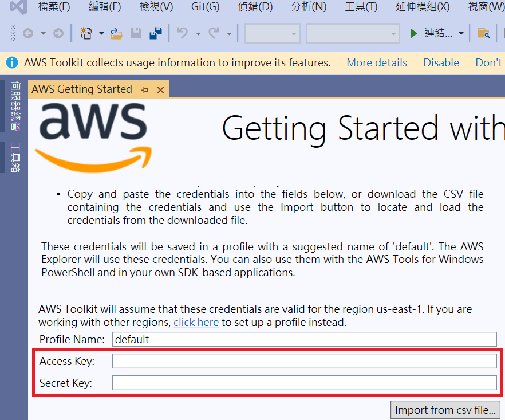Close the AWS Getting Started tab
Screen dimensions: 505x420
pyautogui.click(x=160, y=90)
